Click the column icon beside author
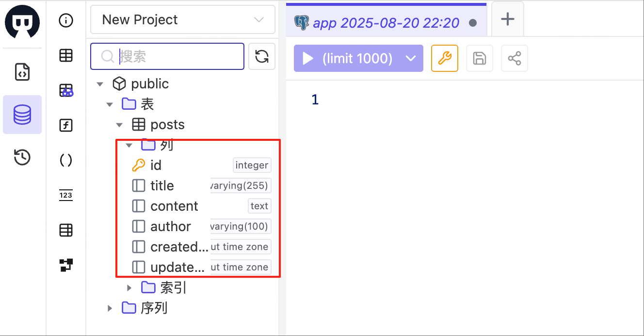Image resolution: width=644 pixels, height=336 pixels. pyautogui.click(x=139, y=226)
